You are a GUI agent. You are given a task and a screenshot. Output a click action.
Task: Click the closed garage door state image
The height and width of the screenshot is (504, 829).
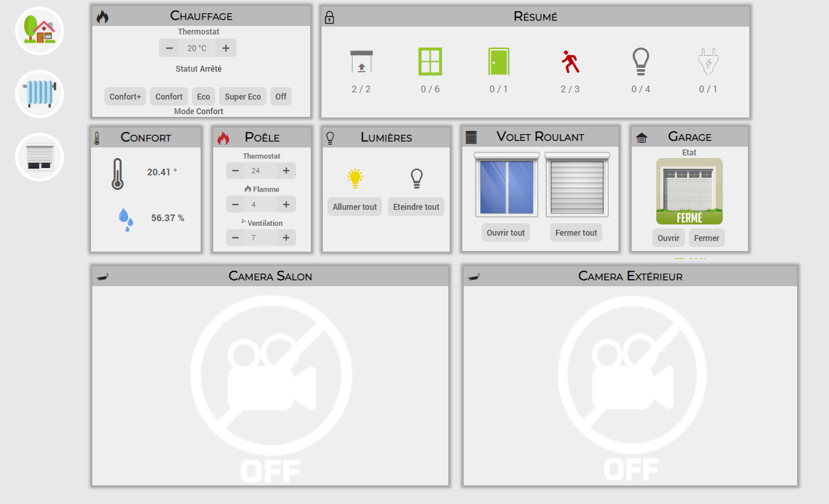[x=690, y=191]
